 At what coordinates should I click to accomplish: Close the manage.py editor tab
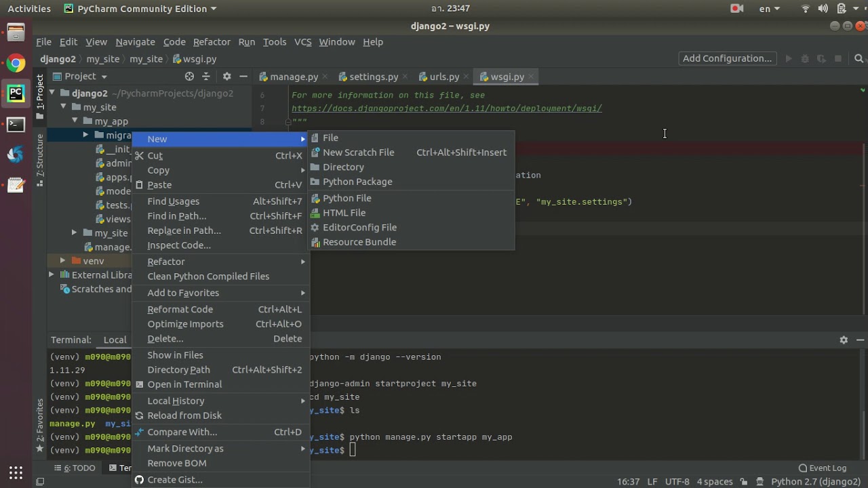click(325, 77)
